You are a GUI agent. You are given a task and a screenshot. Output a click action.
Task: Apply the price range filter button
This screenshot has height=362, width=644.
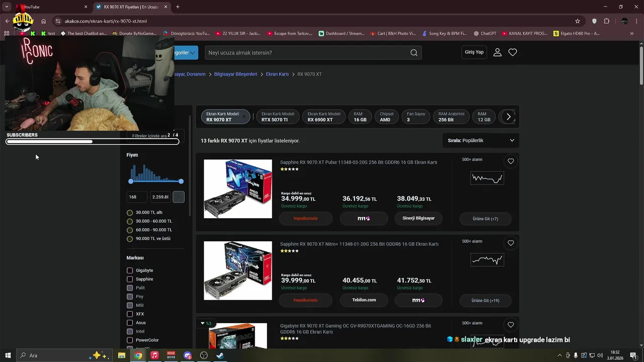point(179,197)
